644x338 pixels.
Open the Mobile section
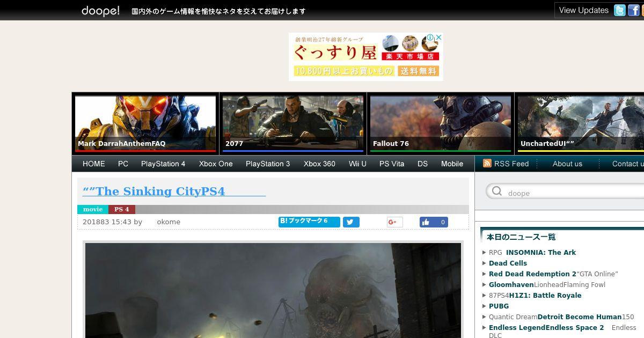(x=452, y=164)
